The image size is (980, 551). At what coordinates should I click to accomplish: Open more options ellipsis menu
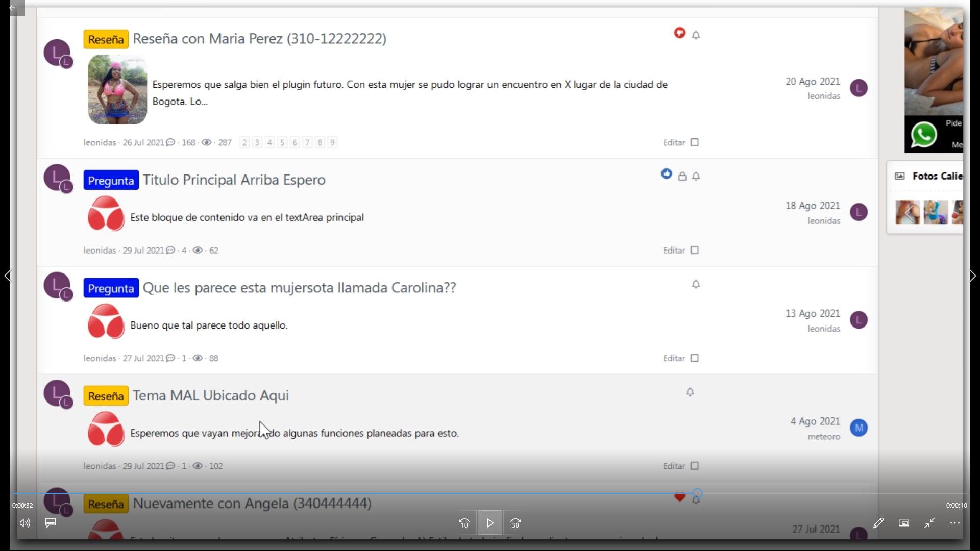(955, 523)
